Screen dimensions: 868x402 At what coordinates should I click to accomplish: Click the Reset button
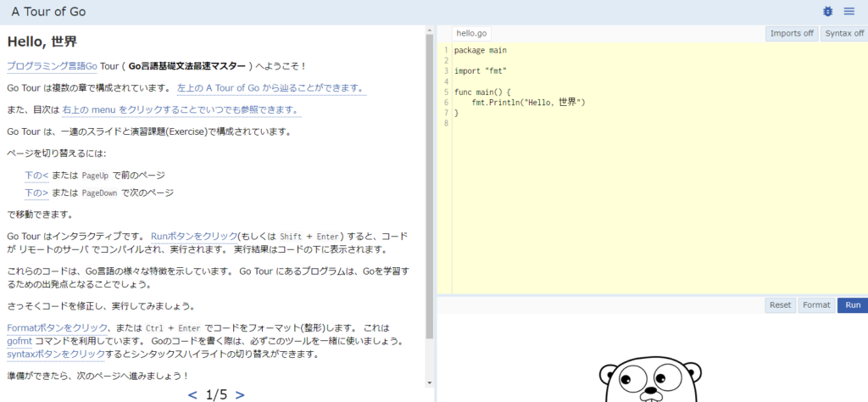coord(781,305)
